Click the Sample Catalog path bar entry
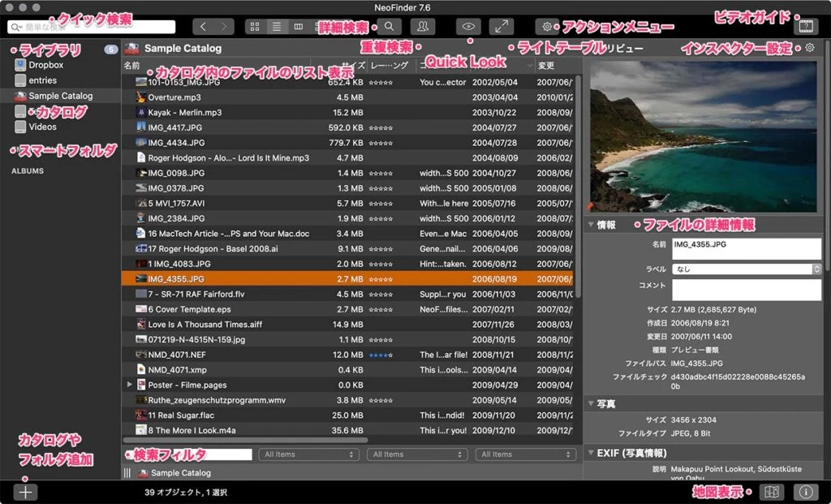 click(x=175, y=472)
